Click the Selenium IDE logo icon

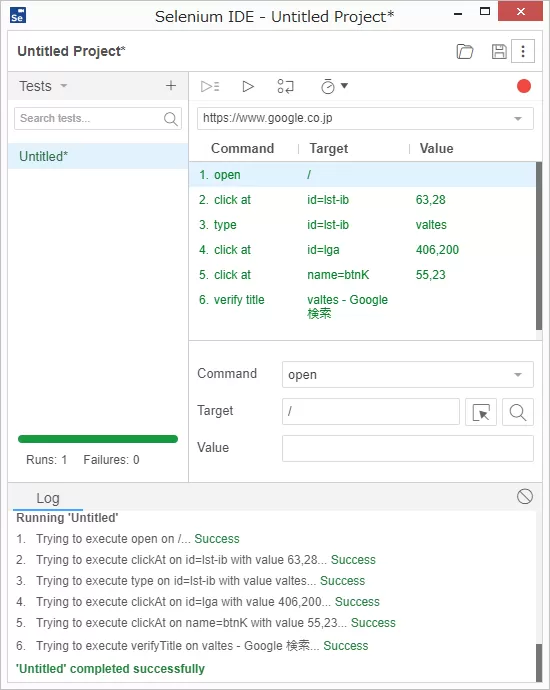[18, 15]
